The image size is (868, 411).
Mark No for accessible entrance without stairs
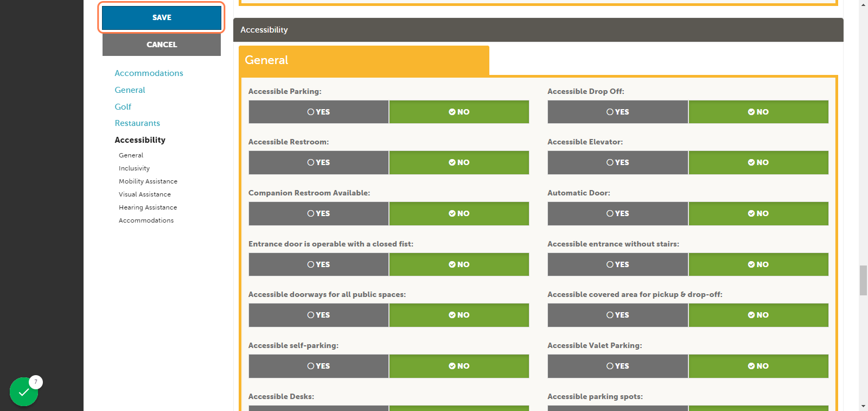point(758,264)
